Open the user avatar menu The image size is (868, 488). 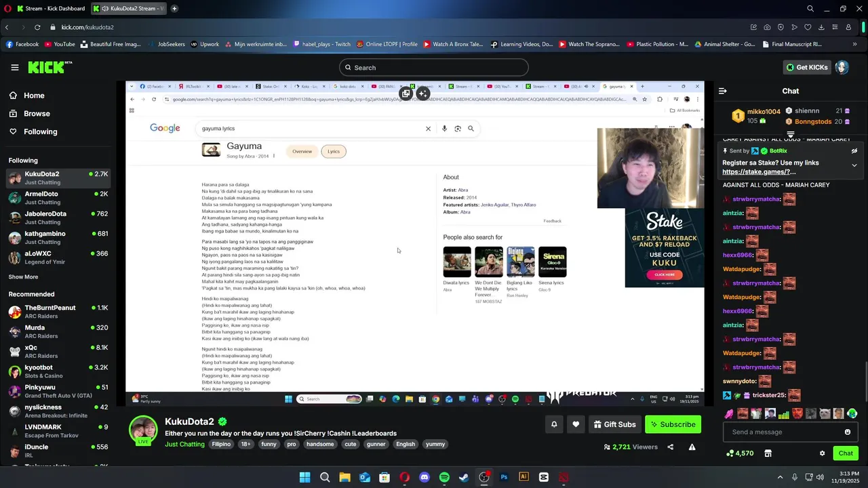842,67
